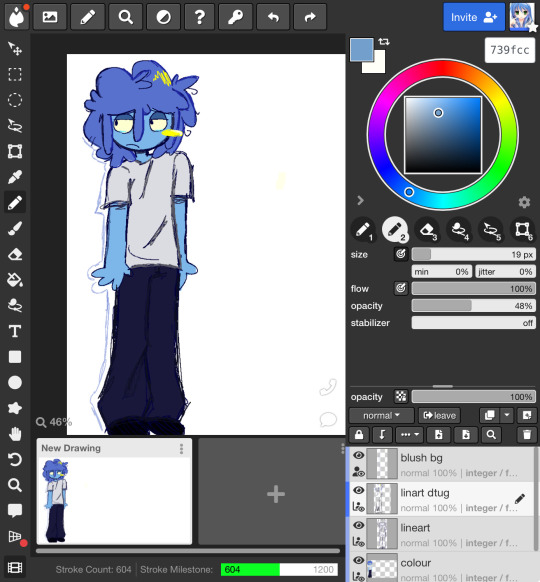Select the move tool in left sidebar
The image size is (540, 582).
point(15,49)
